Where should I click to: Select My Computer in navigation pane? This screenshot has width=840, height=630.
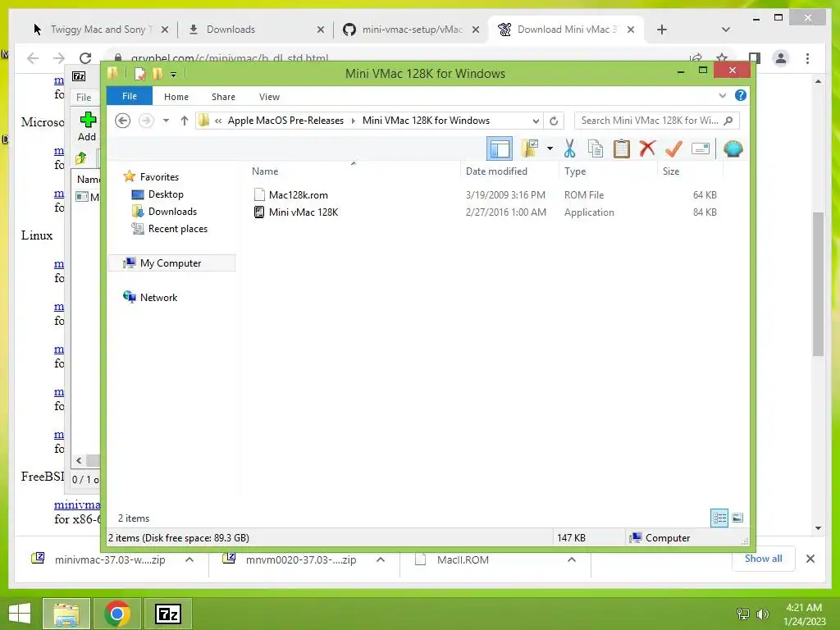tap(171, 263)
